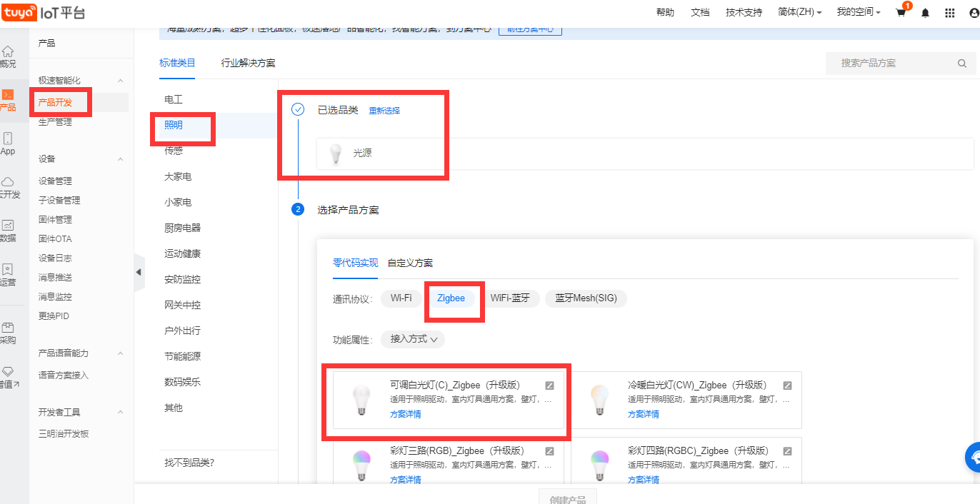Click the 重新选择 link
The width and height of the screenshot is (980, 504).
pyautogui.click(x=384, y=111)
